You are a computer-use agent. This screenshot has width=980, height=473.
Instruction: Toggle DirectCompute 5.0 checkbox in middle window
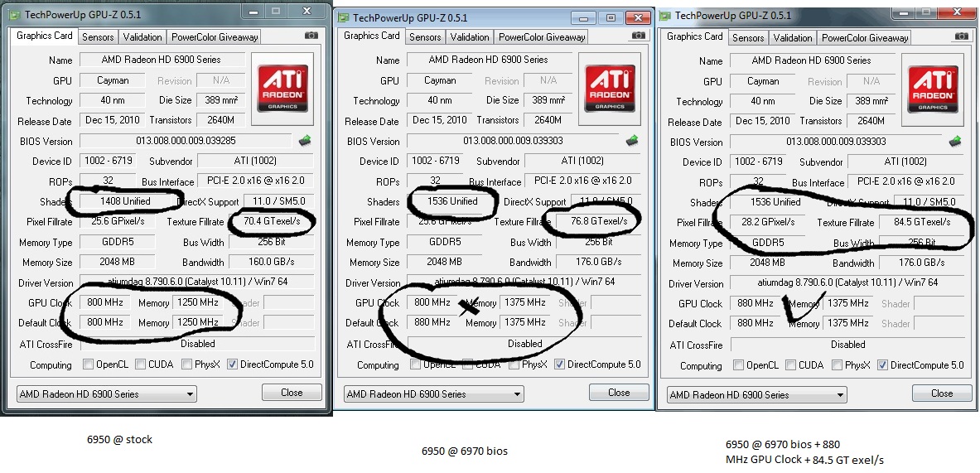coord(559,364)
